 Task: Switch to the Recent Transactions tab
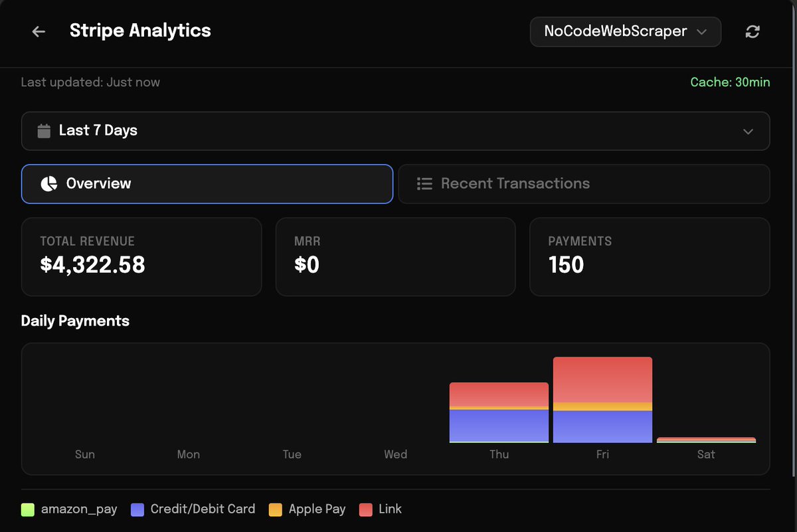pyautogui.click(x=584, y=184)
